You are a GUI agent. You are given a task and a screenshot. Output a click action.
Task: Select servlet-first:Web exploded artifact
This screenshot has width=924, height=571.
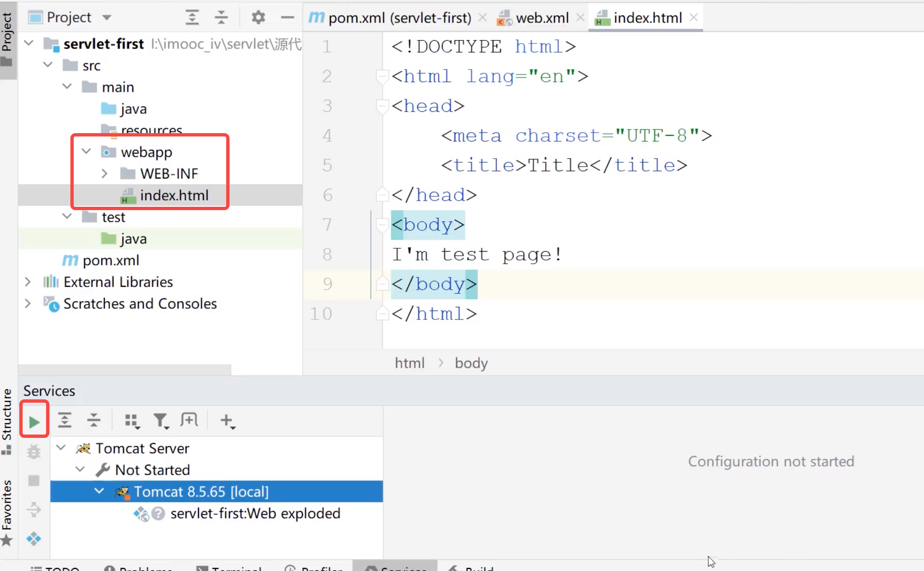(x=255, y=514)
